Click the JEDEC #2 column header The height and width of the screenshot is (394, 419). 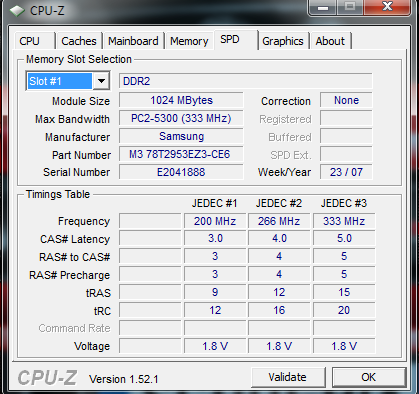(x=279, y=203)
